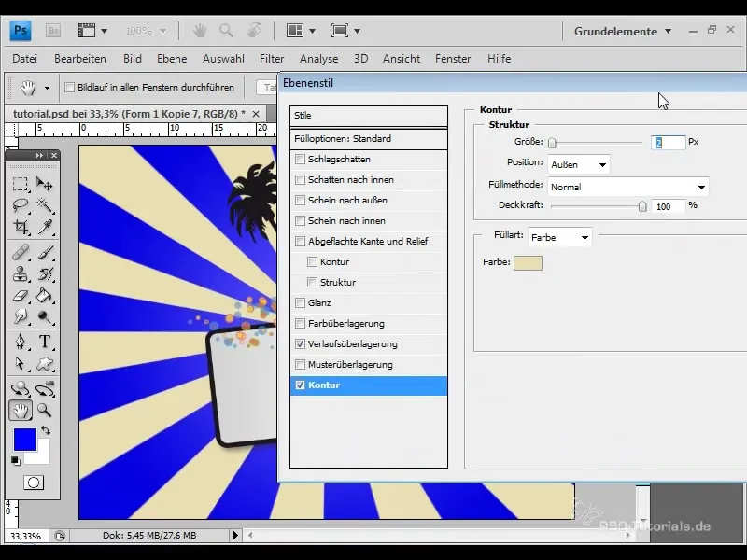This screenshot has height=560, width=747.
Task: Uncheck Verlaufsüberlagerung style
Action: [300, 343]
